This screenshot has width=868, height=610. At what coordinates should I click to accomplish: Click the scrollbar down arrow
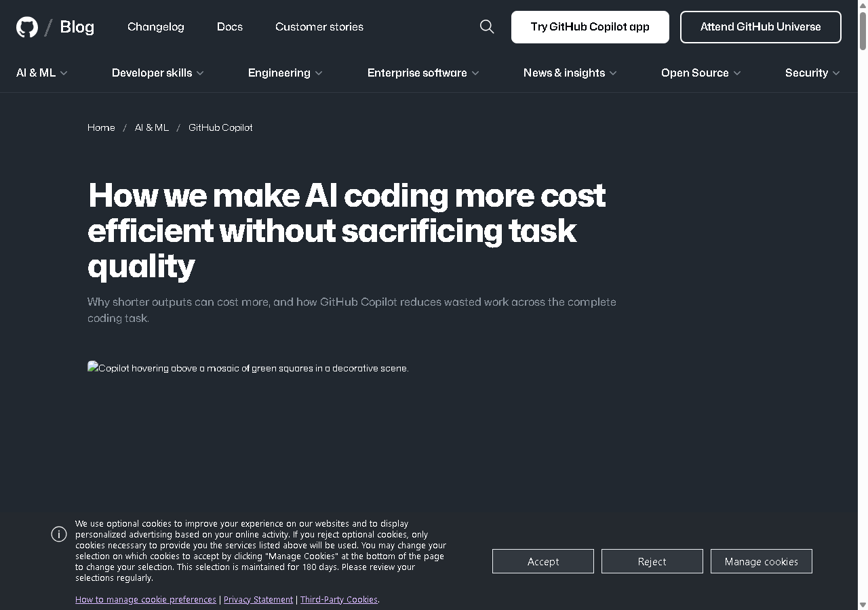tap(863, 605)
